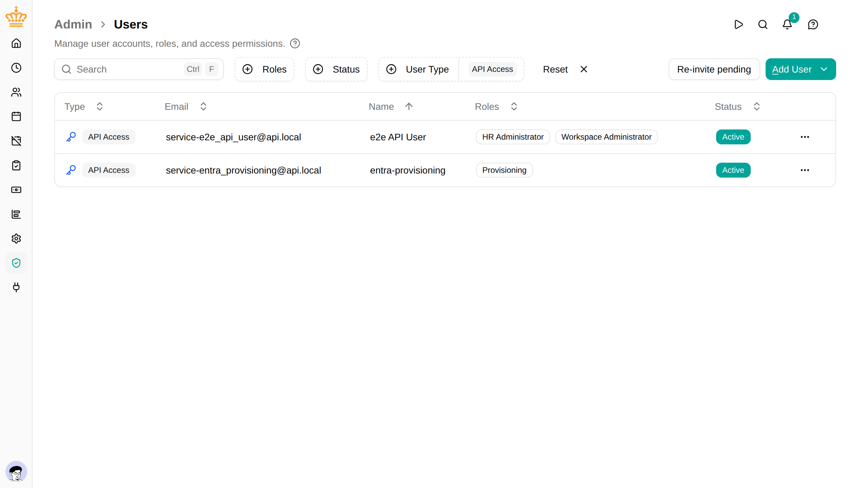Image resolution: width=868 pixels, height=488 pixels.
Task: Click Reset filters button
Action: coord(565,69)
